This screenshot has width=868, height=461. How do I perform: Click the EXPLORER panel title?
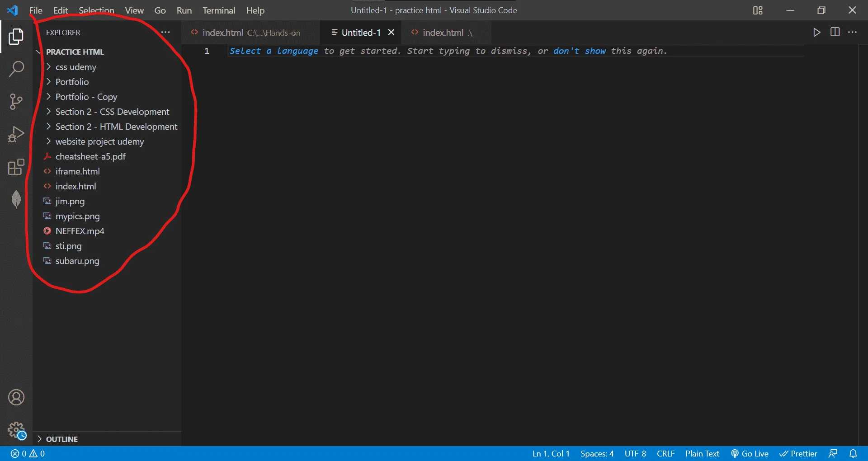(x=63, y=33)
